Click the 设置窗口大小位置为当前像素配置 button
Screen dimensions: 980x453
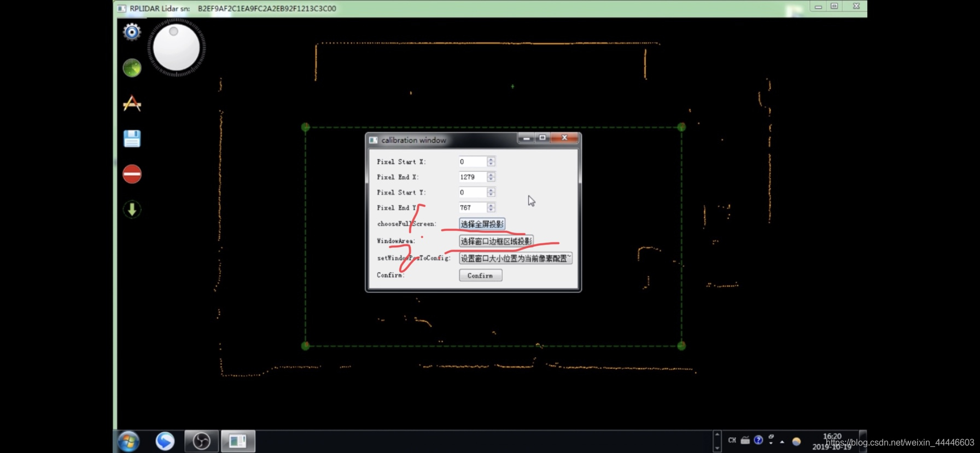pyautogui.click(x=516, y=258)
